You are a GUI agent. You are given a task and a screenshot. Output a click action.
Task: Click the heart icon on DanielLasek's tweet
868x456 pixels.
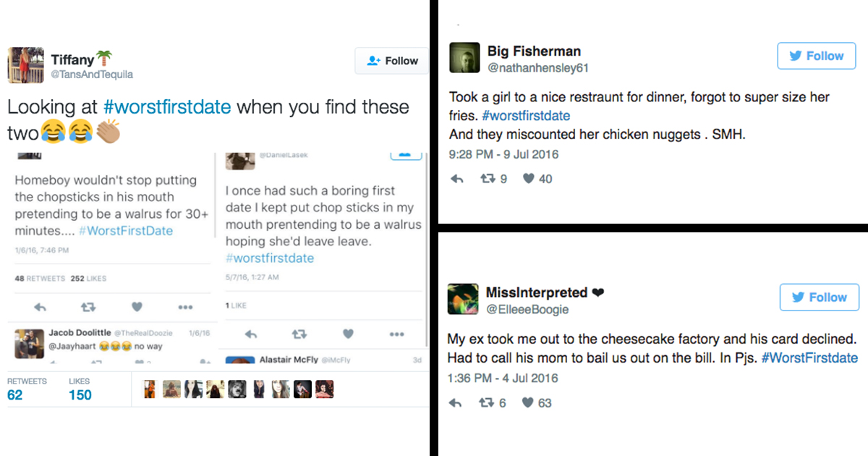pyautogui.click(x=348, y=334)
